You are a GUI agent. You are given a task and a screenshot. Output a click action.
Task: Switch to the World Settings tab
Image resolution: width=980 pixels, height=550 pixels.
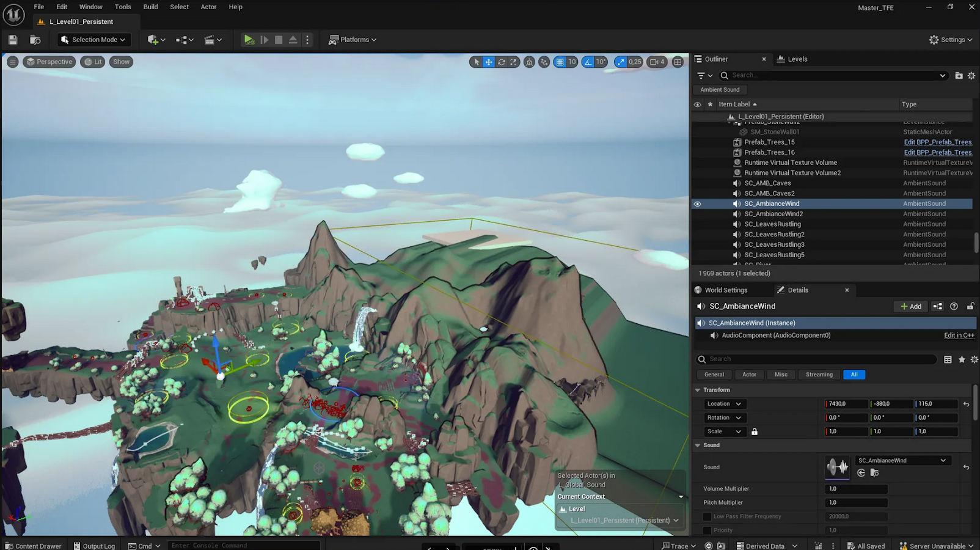(725, 290)
